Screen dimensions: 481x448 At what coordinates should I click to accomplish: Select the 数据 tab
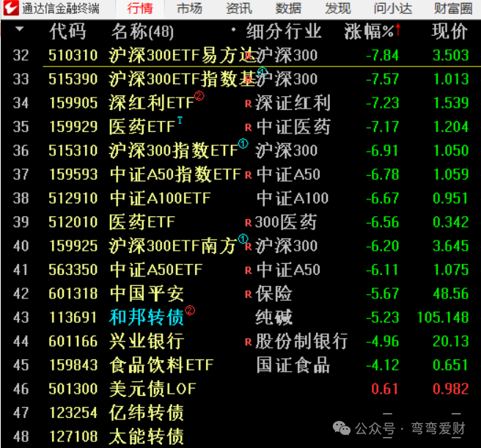[x=288, y=9]
